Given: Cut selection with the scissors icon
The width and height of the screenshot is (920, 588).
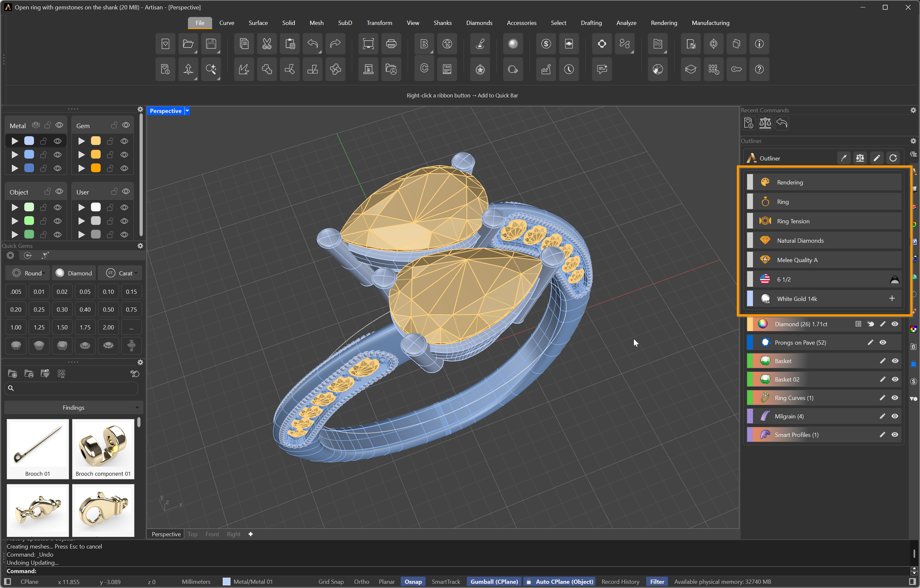Looking at the screenshot, I should click(267, 44).
